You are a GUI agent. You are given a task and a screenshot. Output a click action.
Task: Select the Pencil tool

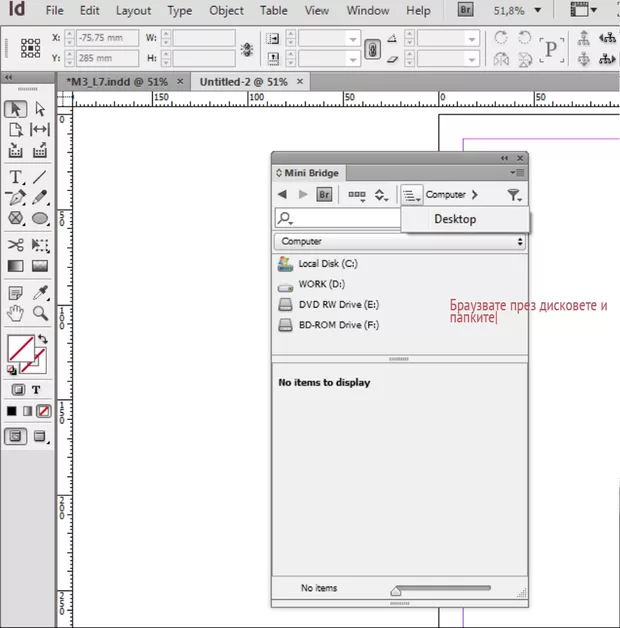(x=41, y=197)
